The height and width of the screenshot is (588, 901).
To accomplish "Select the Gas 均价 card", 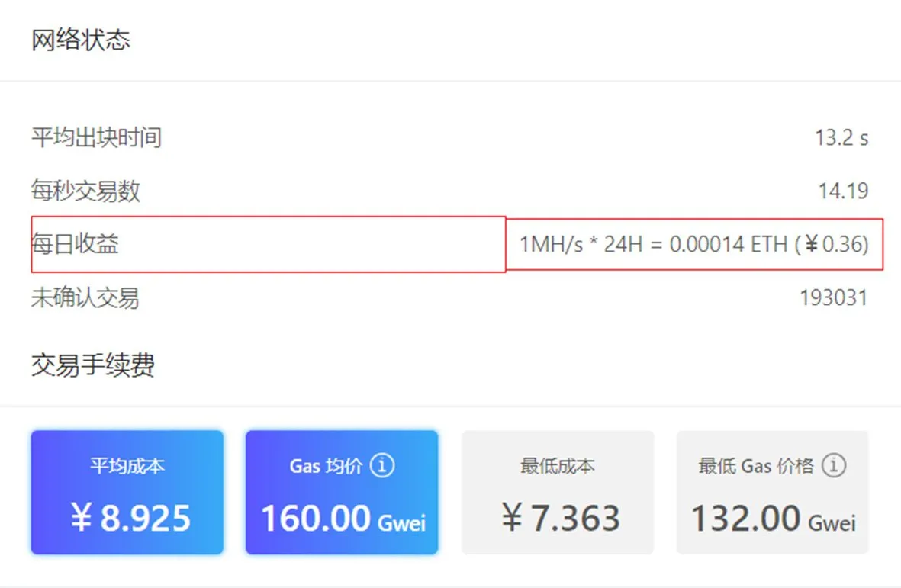I will pos(342,493).
